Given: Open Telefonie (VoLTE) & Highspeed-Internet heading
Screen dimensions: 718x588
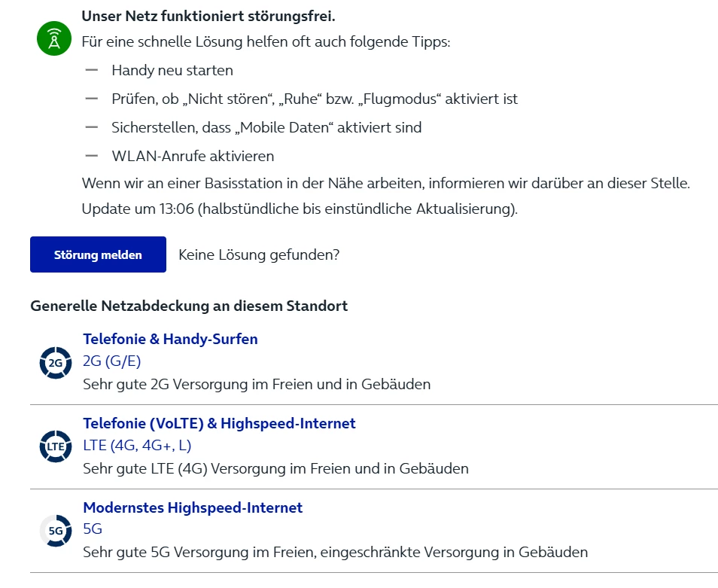Looking at the screenshot, I should coord(219,423).
